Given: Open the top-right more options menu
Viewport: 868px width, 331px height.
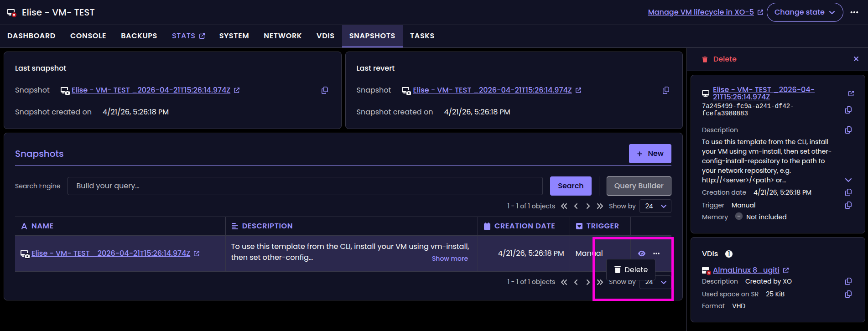Looking at the screenshot, I should point(854,12).
